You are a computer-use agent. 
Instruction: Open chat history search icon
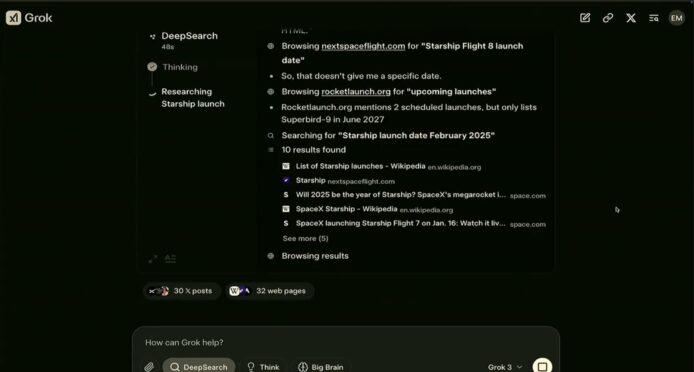(x=654, y=18)
